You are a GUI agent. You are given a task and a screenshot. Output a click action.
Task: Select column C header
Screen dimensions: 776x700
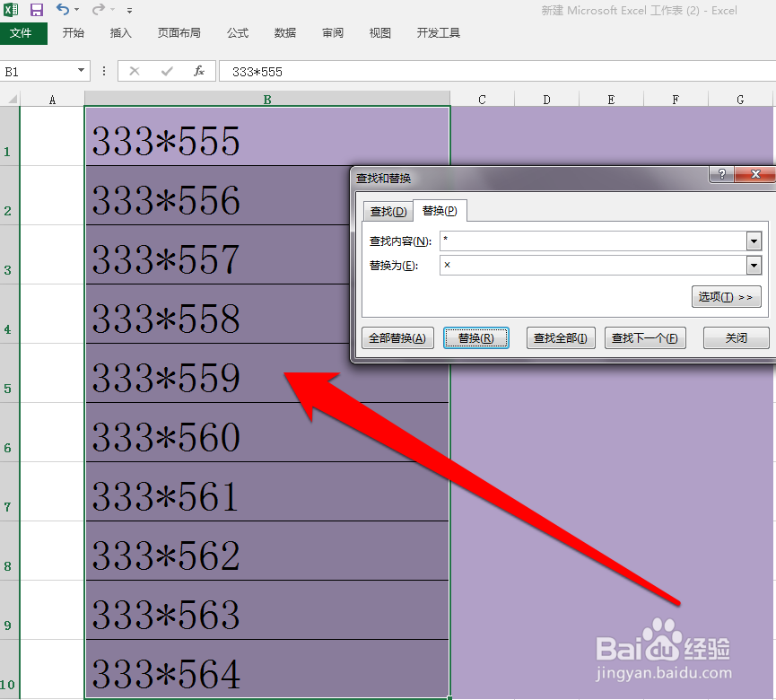pos(482,100)
